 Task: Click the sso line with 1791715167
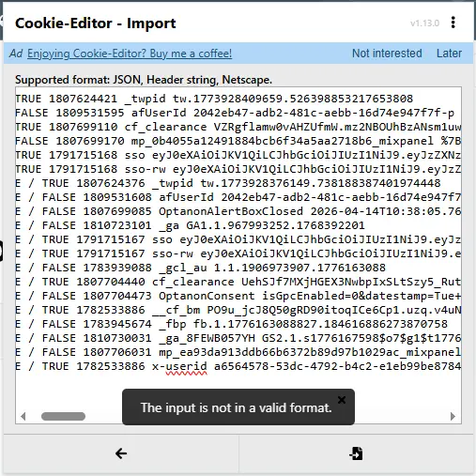point(238,239)
